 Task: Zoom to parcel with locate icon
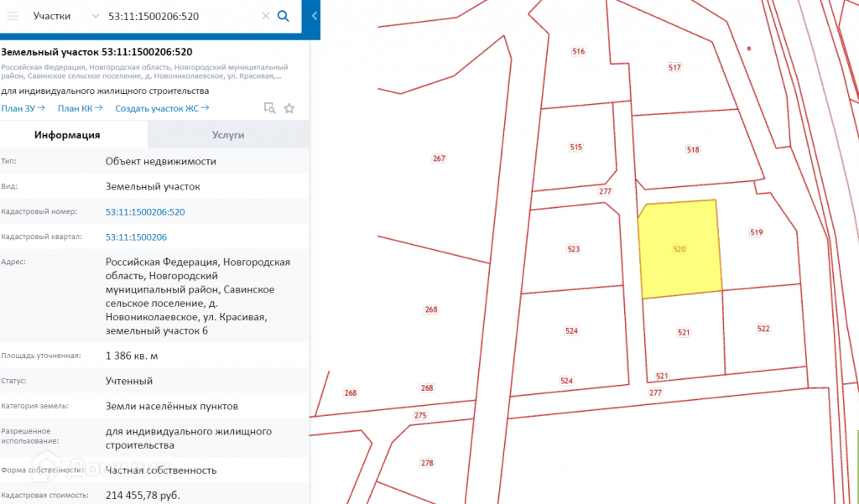click(x=269, y=108)
